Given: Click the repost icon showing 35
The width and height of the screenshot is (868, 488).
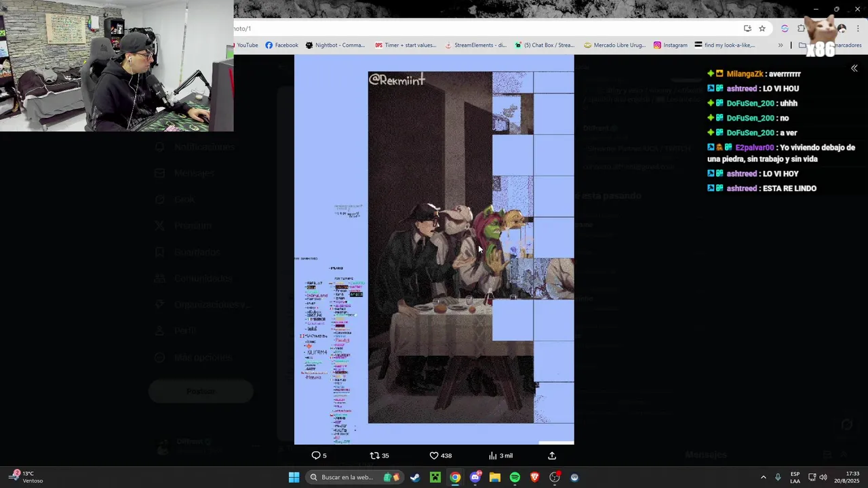Looking at the screenshot, I should click(x=379, y=455).
